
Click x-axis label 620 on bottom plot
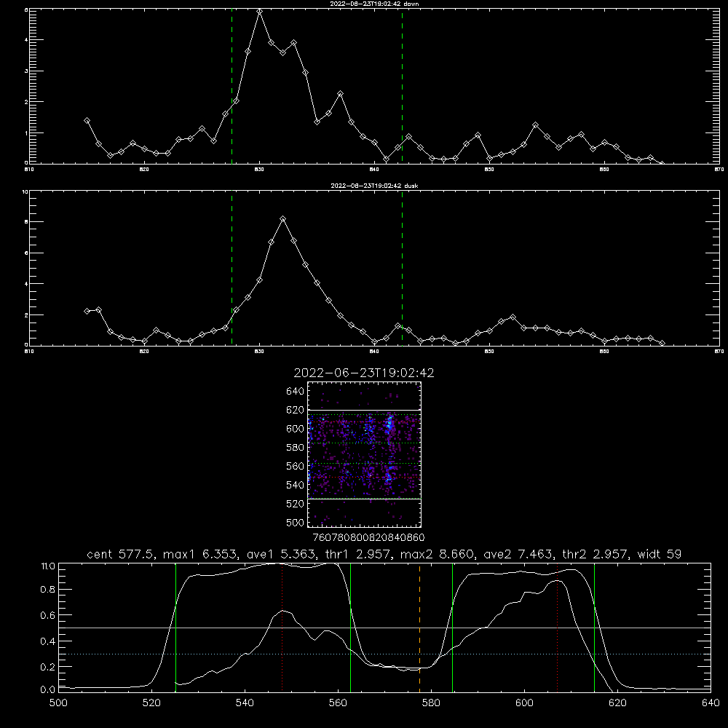click(x=617, y=703)
